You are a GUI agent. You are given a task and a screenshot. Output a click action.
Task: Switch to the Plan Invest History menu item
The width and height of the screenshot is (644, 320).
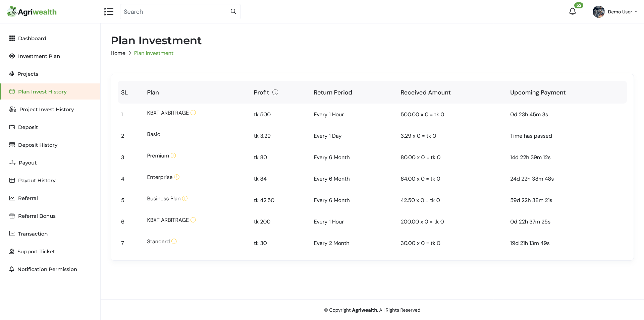[42, 91]
